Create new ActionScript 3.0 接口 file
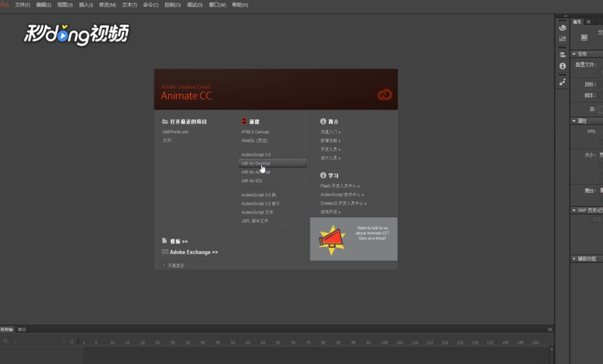The image size is (603, 364). coord(260,203)
